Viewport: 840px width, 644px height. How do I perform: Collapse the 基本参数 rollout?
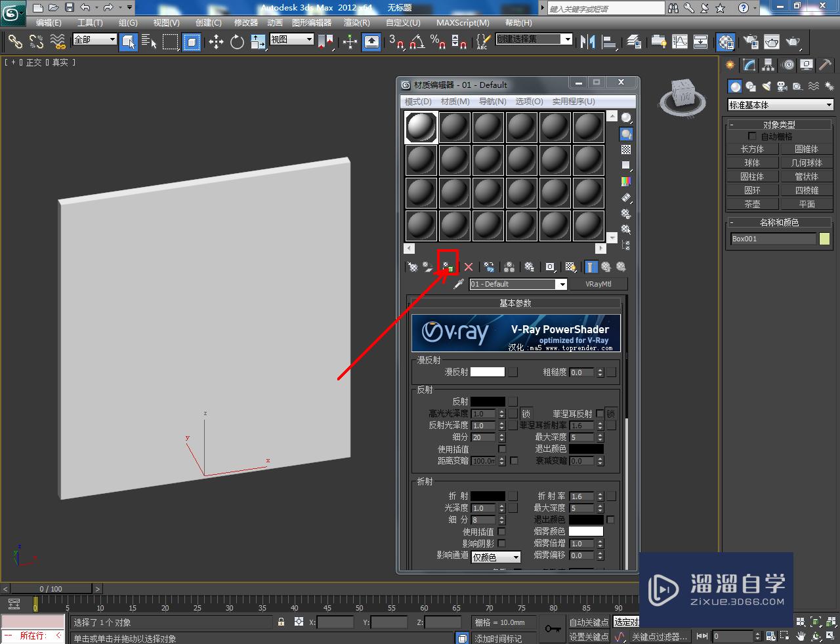point(515,303)
